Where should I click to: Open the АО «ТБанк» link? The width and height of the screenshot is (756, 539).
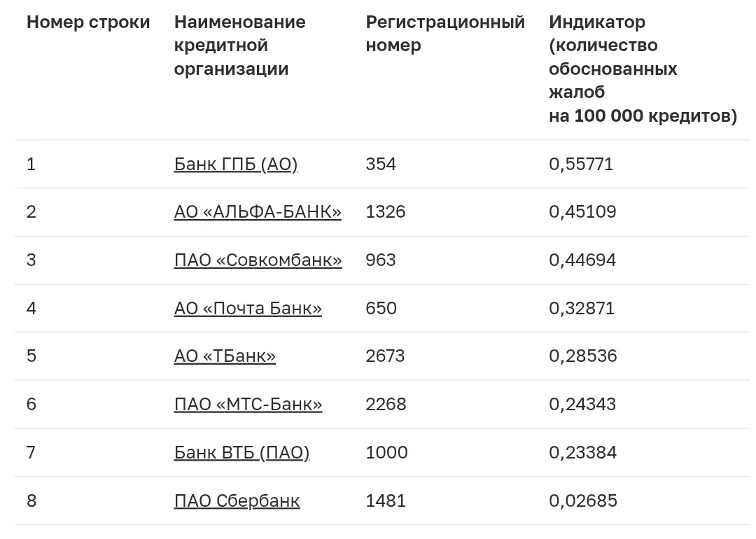(x=225, y=356)
